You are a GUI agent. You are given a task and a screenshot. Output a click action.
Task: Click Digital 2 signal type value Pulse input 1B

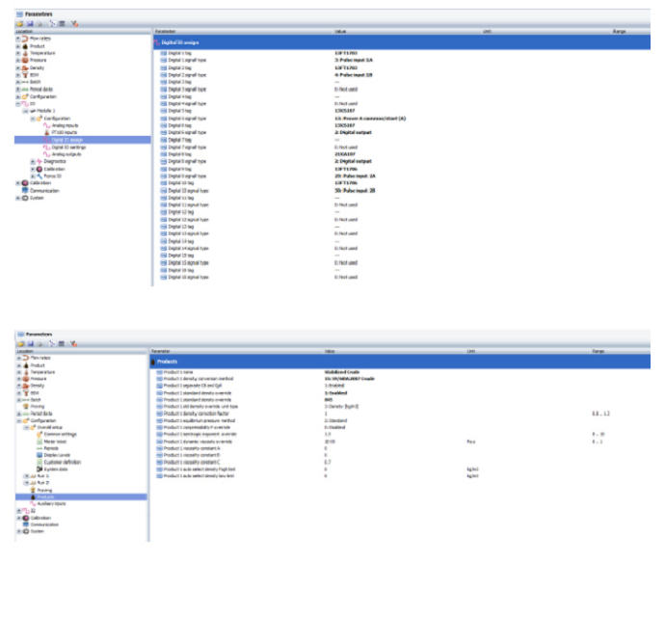(354, 75)
